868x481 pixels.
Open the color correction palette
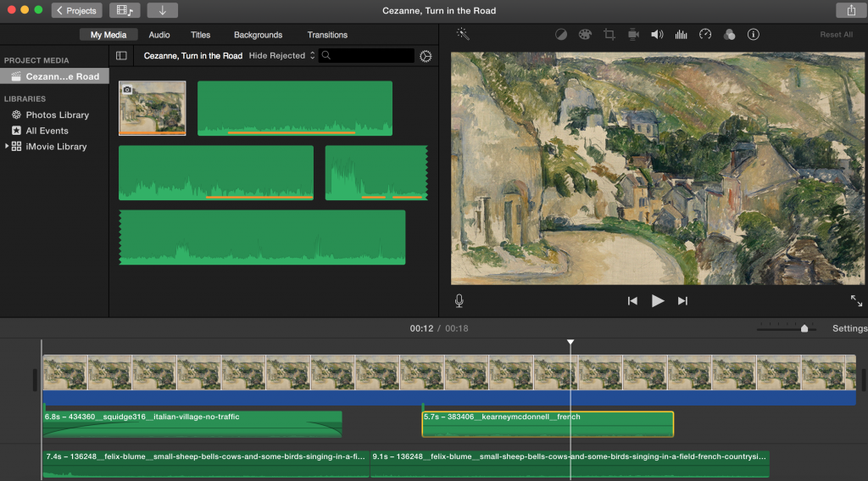[x=585, y=34]
